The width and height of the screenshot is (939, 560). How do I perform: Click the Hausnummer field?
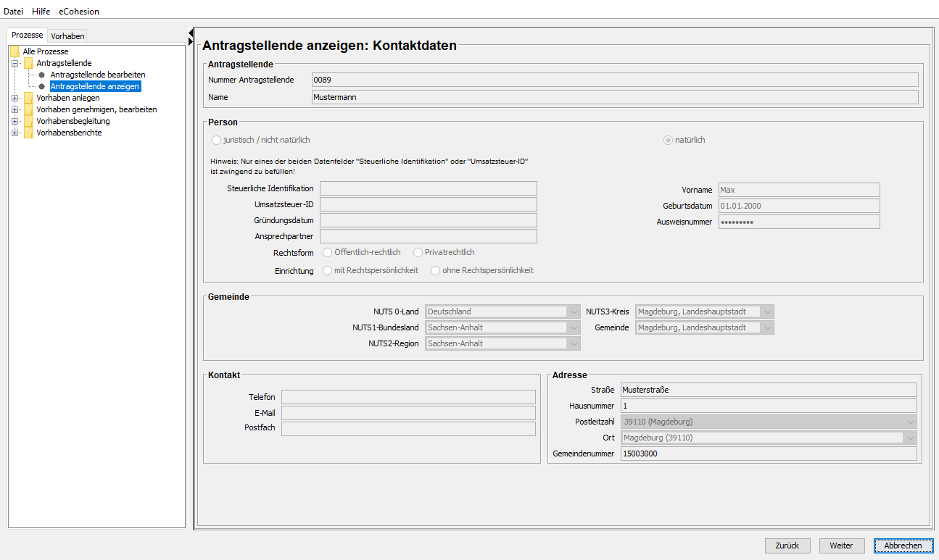pos(769,406)
